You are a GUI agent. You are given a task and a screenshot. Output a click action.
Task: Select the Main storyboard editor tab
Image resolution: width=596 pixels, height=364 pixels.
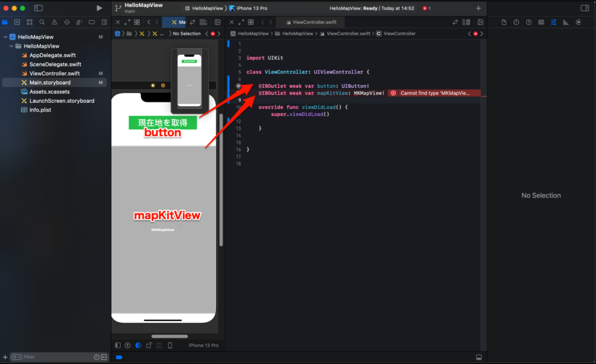[x=178, y=22]
